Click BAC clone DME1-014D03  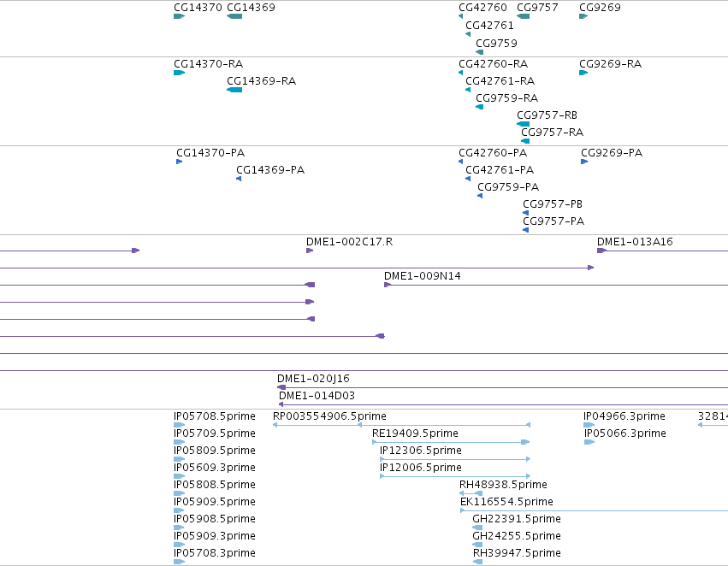(317, 396)
